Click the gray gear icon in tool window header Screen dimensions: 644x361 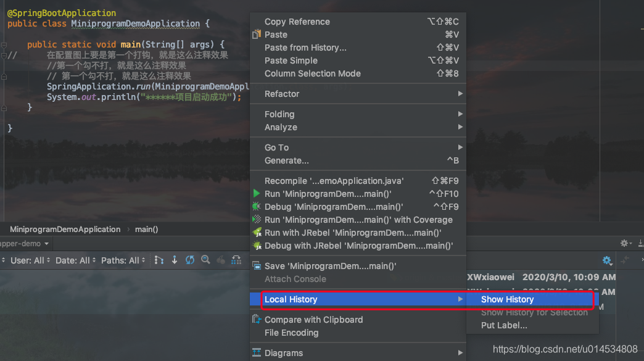(x=625, y=244)
